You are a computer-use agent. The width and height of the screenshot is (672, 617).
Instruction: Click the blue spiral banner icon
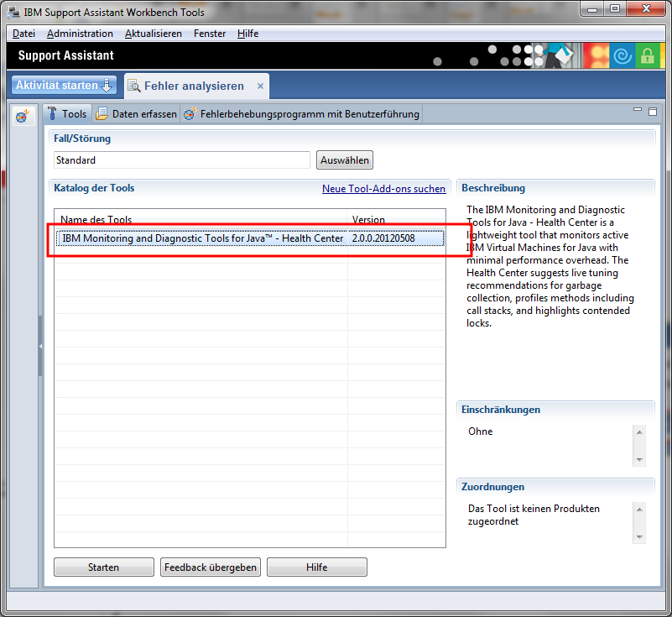623,56
